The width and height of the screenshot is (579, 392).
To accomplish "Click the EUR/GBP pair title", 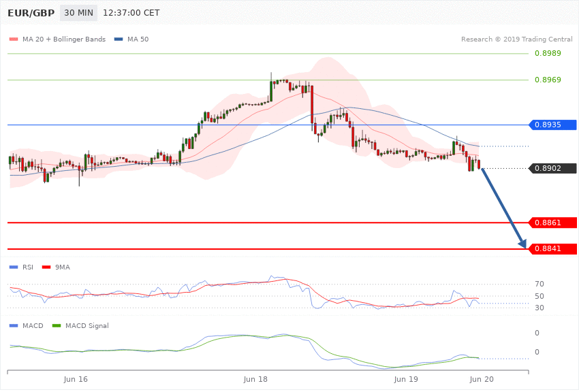I will pos(31,13).
